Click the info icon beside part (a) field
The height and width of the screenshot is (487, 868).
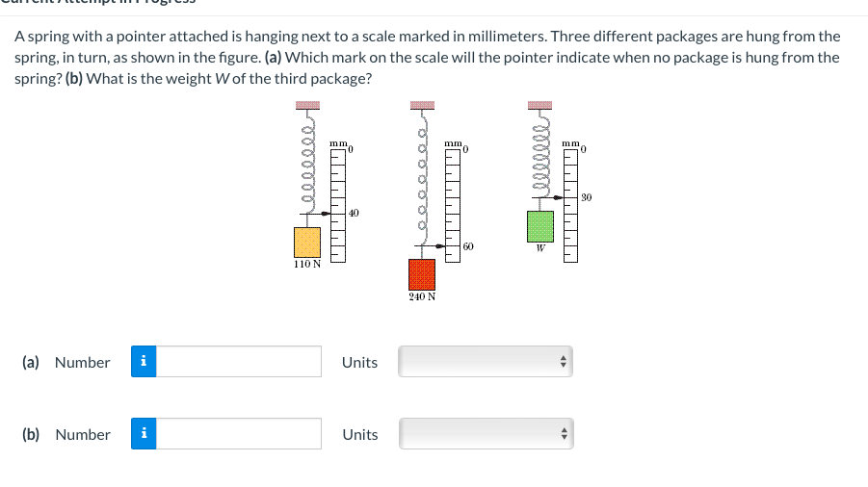click(x=144, y=362)
